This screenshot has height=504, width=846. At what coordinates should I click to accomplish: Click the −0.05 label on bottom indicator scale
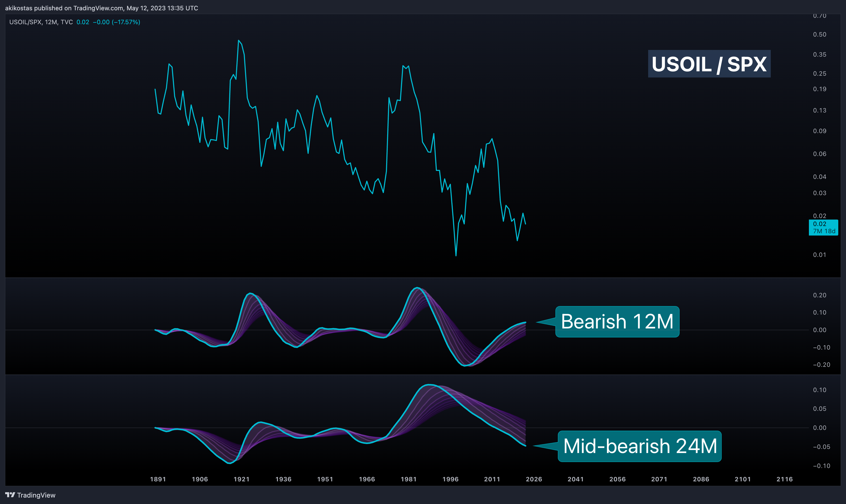pyautogui.click(x=822, y=447)
